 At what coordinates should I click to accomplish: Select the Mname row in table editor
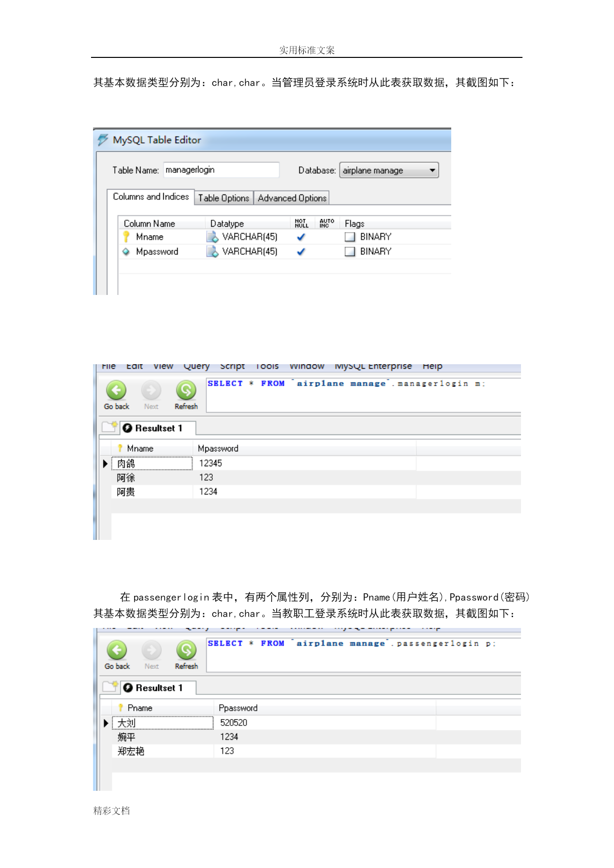(x=284, y=237)
